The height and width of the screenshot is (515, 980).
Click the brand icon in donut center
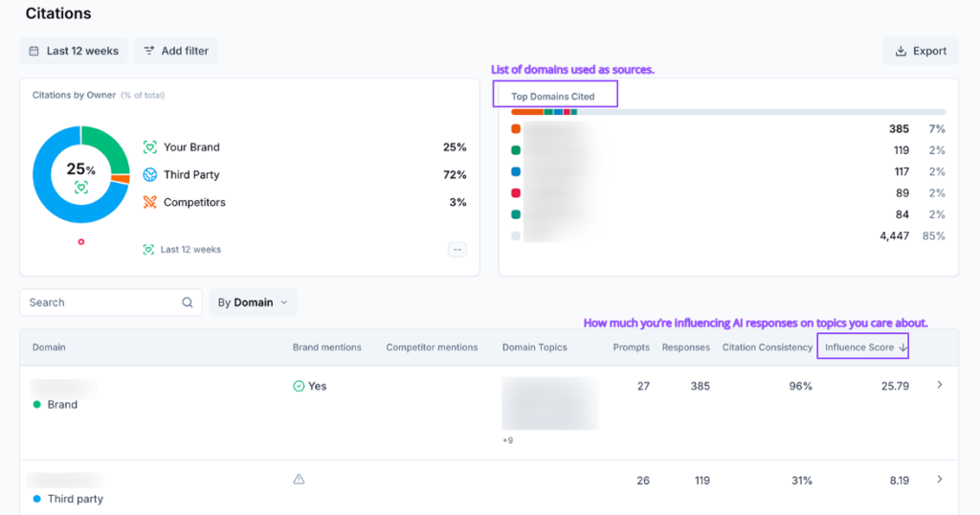(81, 188)
